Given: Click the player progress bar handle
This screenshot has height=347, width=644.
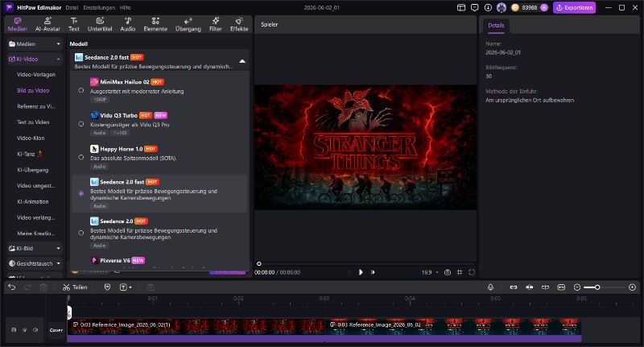Looking at the screenshot, I should 258,263.
